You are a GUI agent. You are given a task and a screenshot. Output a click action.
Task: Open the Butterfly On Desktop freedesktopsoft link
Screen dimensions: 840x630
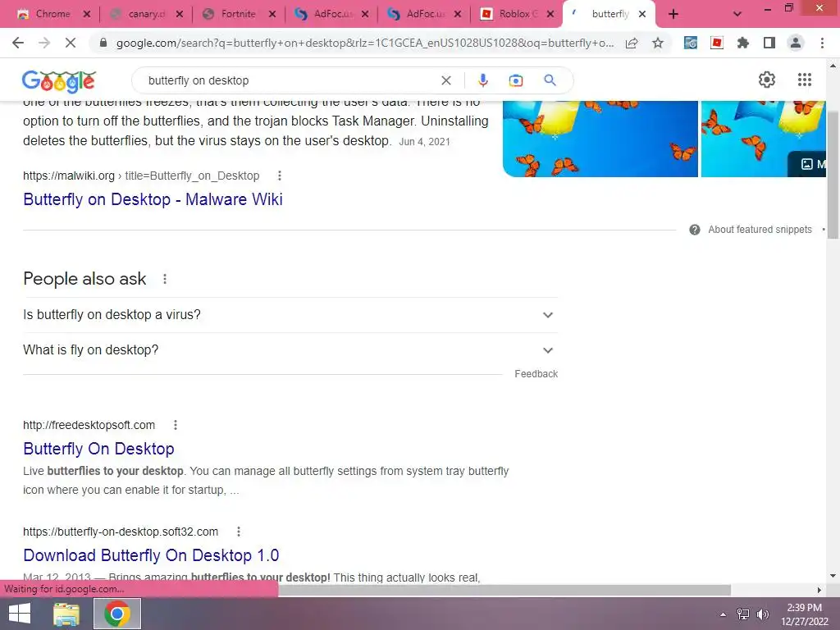click(x=98, y=449)
